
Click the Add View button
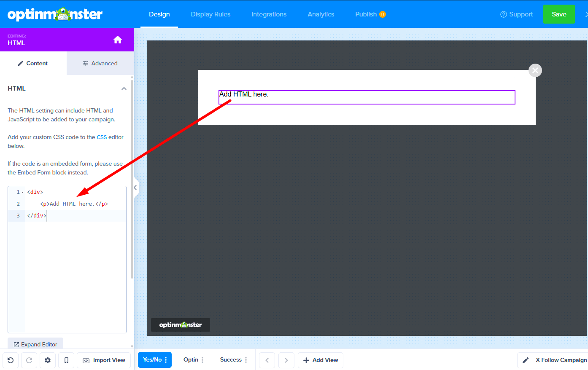(x=321, y=360)
